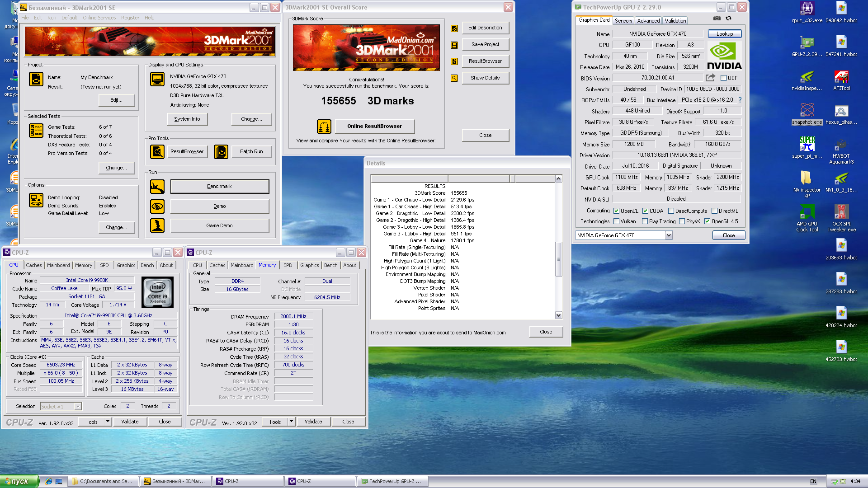Toggle OpenGL 4.5 checkbox in GPU-Z
The image size is (868, 488).
tap(707, 221)
